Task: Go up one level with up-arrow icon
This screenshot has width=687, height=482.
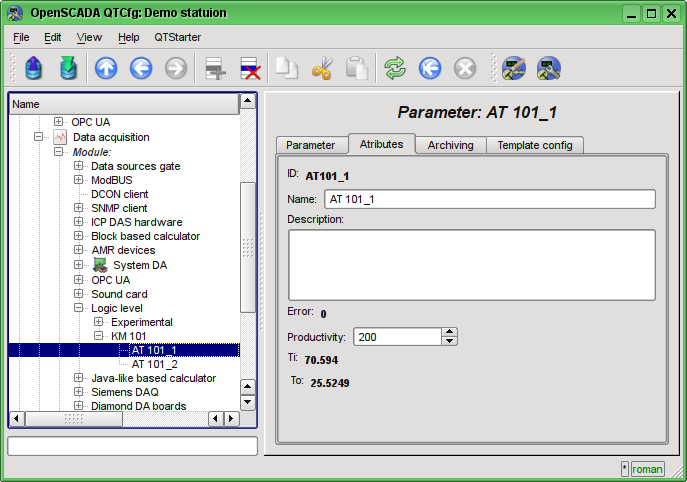Action: click(x=106, y=68)
